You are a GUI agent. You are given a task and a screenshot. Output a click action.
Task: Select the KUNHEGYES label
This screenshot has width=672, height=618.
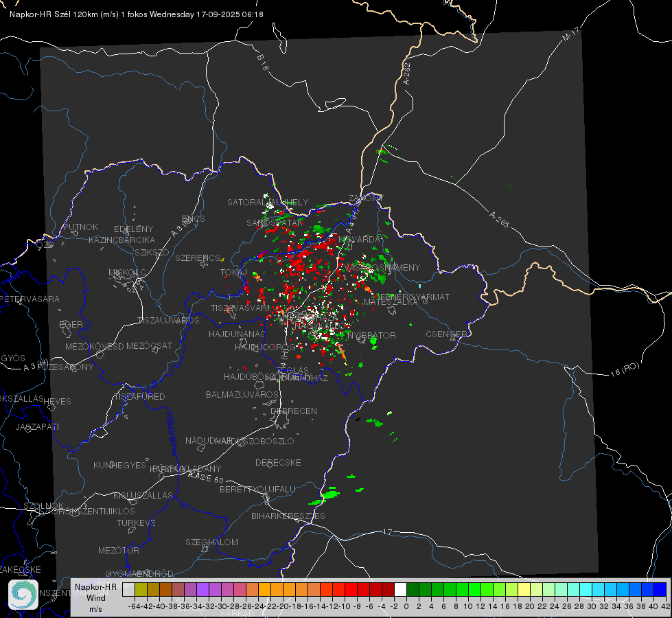119,465
